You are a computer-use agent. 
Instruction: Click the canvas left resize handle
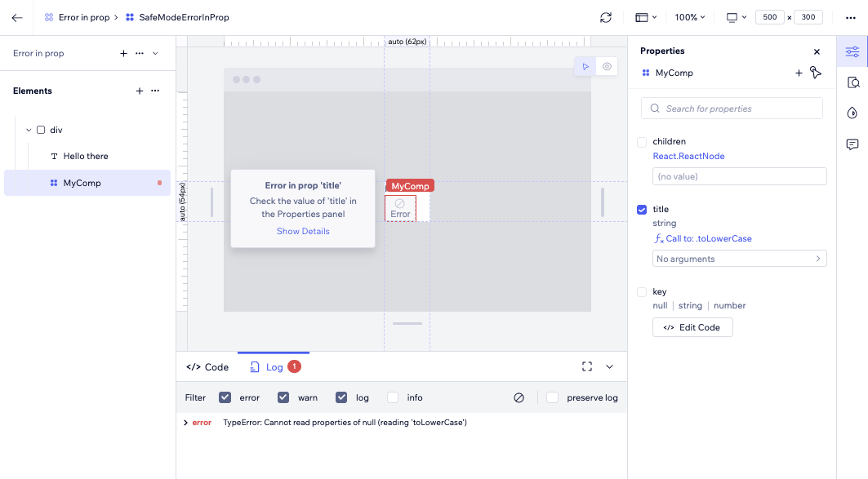point(211,202)
